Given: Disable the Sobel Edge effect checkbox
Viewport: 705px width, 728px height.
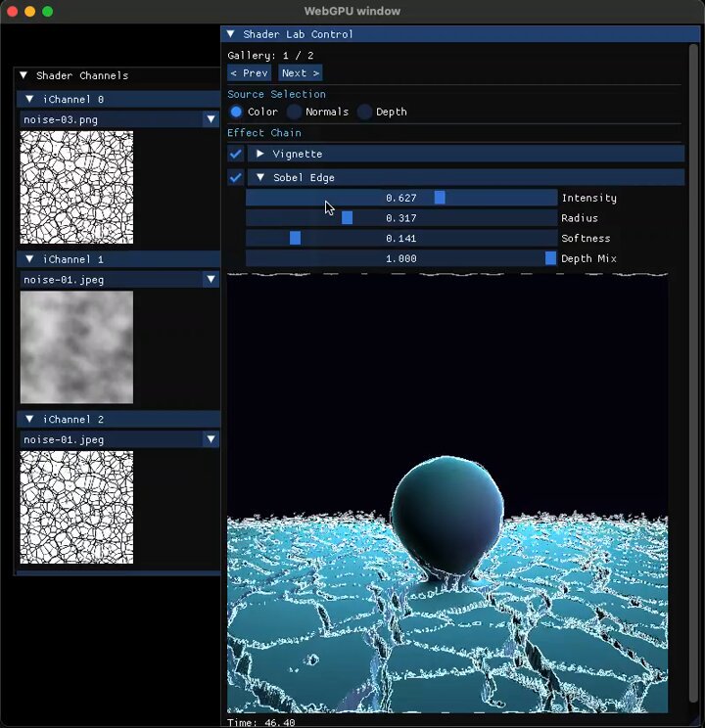Looking at the screenshot, I should click(x=236, y=177).
